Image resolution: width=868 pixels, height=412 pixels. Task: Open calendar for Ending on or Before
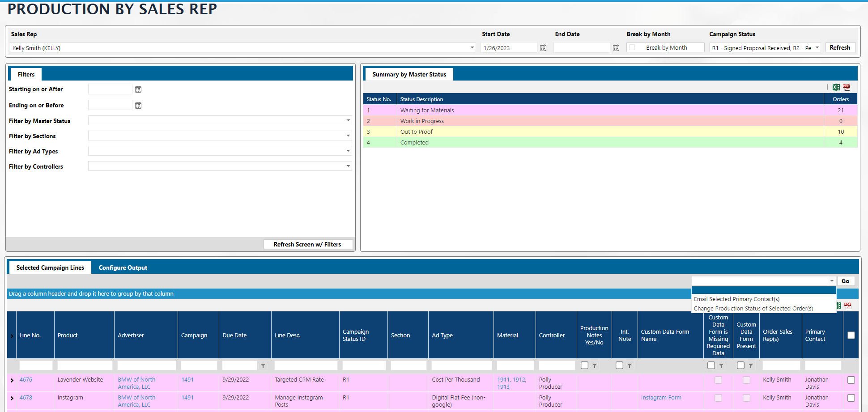pos(138,106)
